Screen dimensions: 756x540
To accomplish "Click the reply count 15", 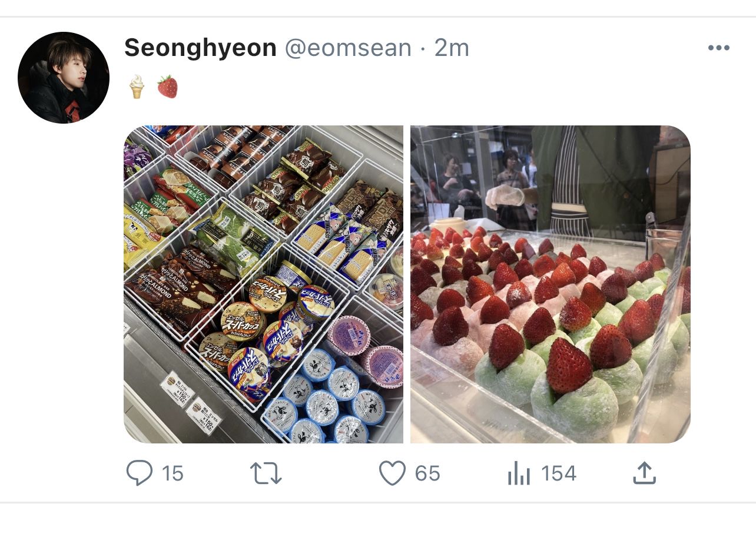I will 173,473.
